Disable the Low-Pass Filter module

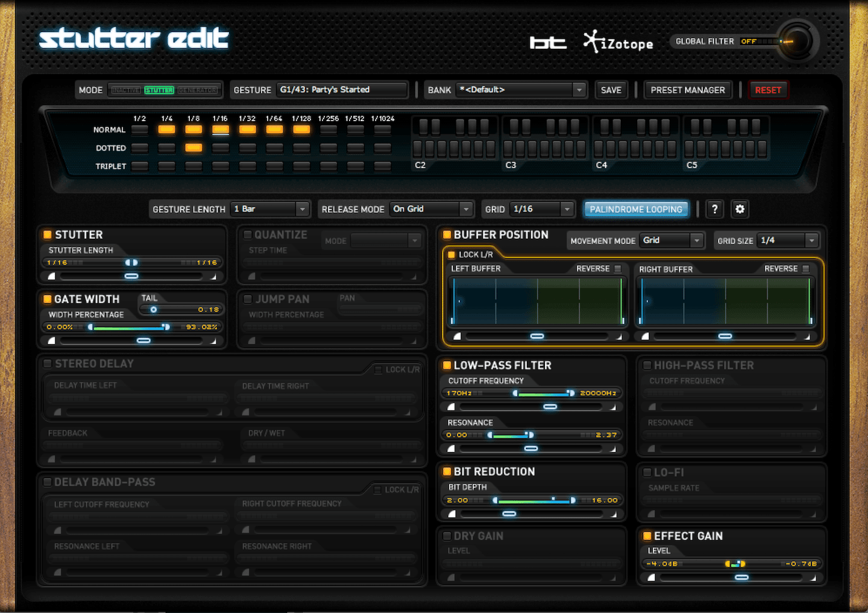447,365
